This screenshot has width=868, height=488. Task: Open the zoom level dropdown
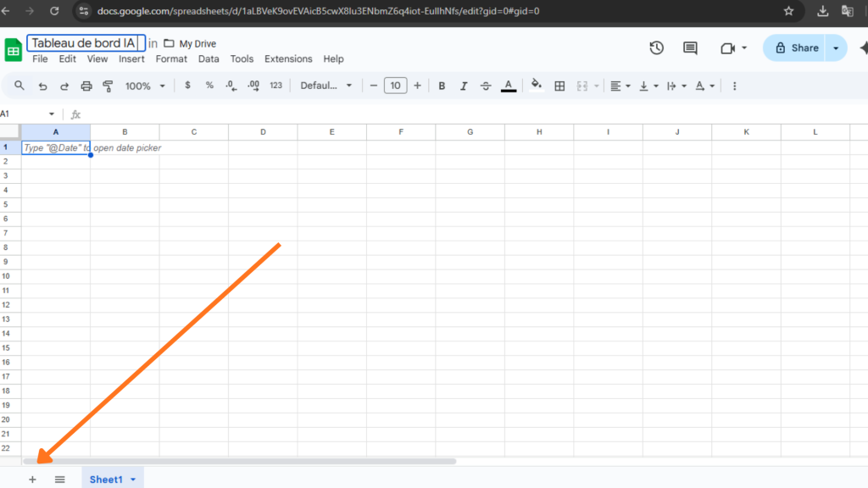[x=144, y=85]
